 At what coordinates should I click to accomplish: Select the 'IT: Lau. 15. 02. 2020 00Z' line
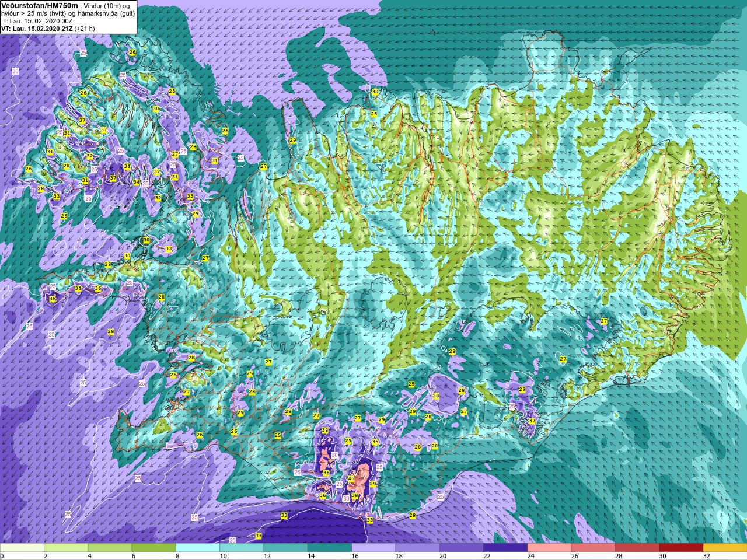(37, 21)
